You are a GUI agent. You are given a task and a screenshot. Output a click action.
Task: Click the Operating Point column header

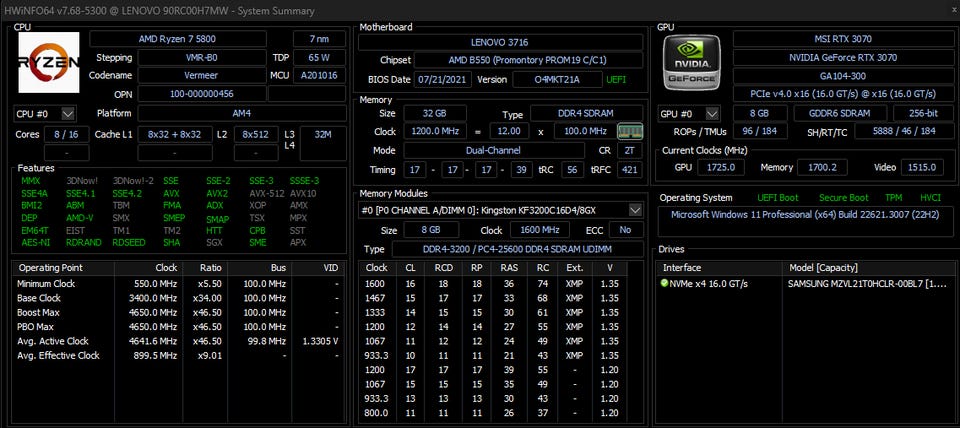click(63, 268)
